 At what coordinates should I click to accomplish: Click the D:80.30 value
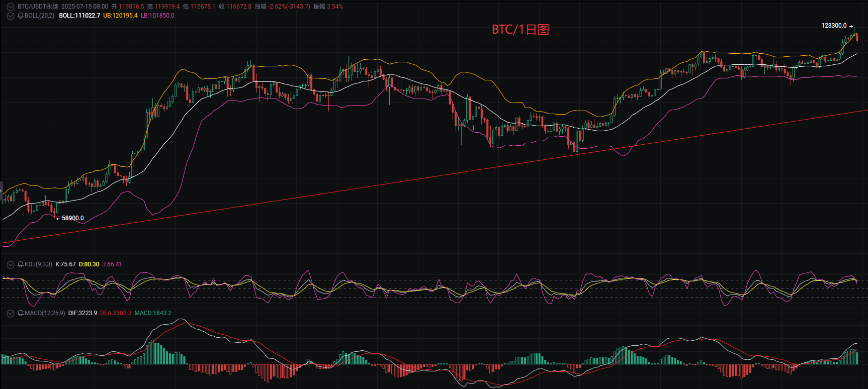click(89, 264)
